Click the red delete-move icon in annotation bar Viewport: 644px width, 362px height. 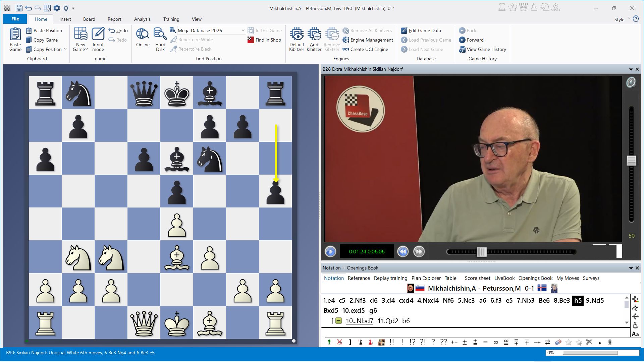click(339, 342)
